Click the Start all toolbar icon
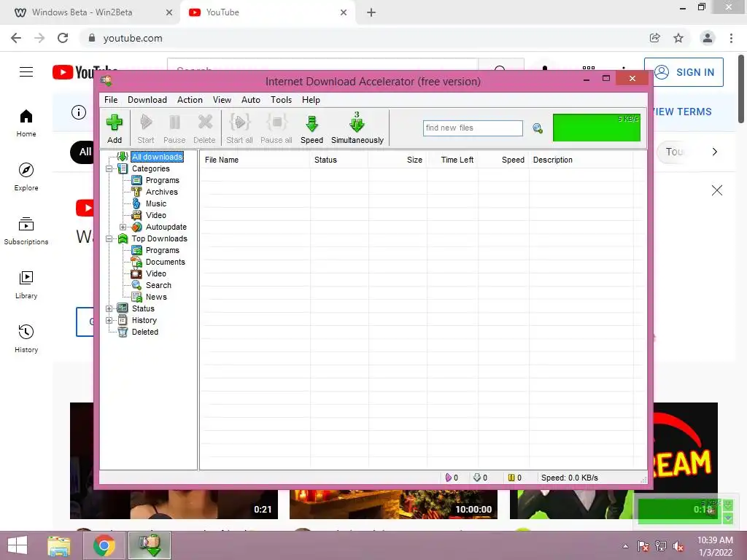 (239, 128)
